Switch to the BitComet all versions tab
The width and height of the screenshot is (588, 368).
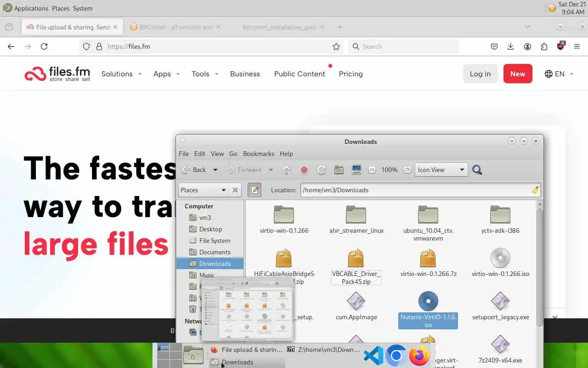[175, 27]
